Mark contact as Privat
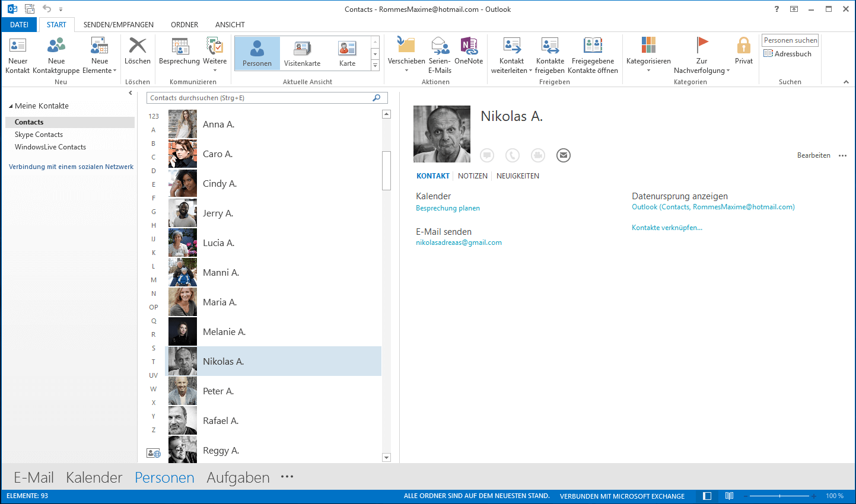 743,51
